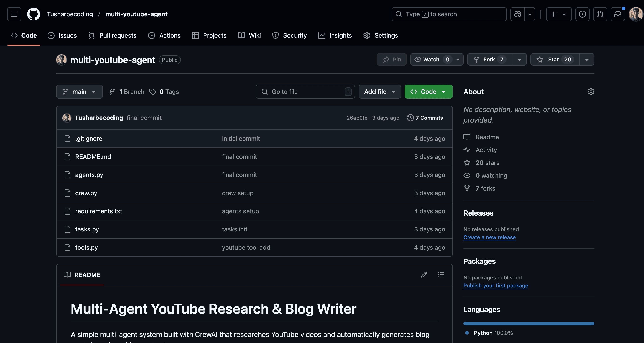The width and height of the screenshot is (644, 343).
Task: Open the 7 Commits history
Action: pyautogui.click(x=425, y=118)
